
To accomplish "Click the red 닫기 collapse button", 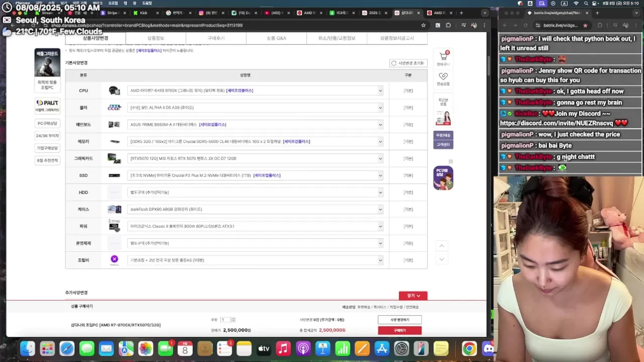I will click(x=413, y=296).
